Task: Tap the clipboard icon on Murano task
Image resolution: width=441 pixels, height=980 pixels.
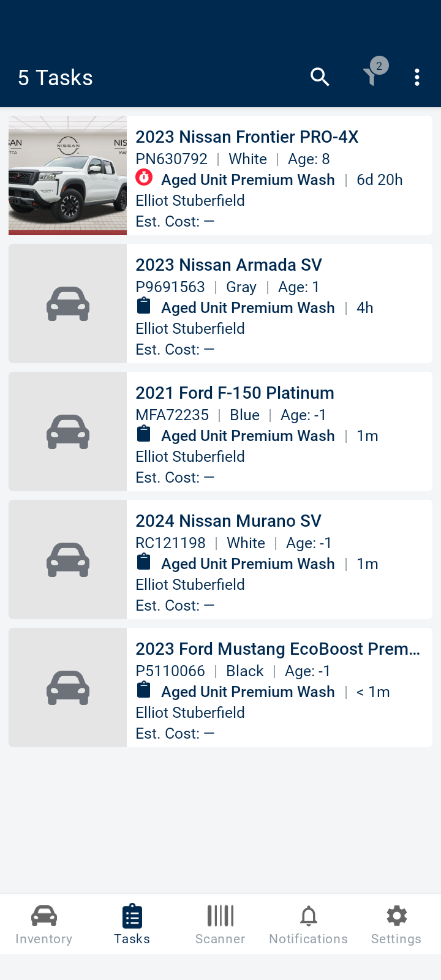Action: tap(144, 562)
